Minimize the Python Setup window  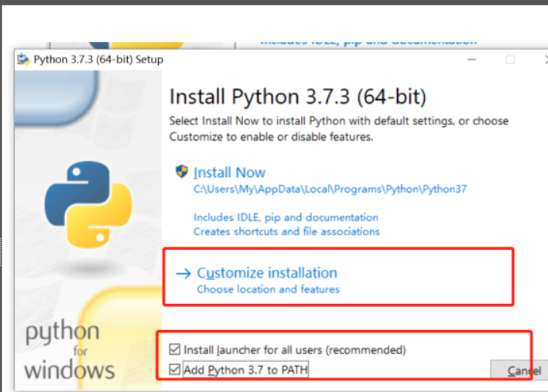point(472,60)
